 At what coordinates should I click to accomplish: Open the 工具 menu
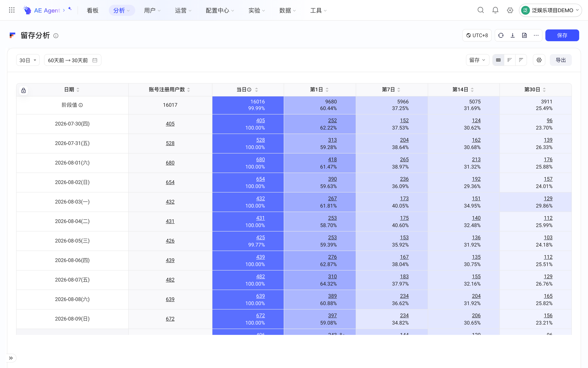[319, 10]
